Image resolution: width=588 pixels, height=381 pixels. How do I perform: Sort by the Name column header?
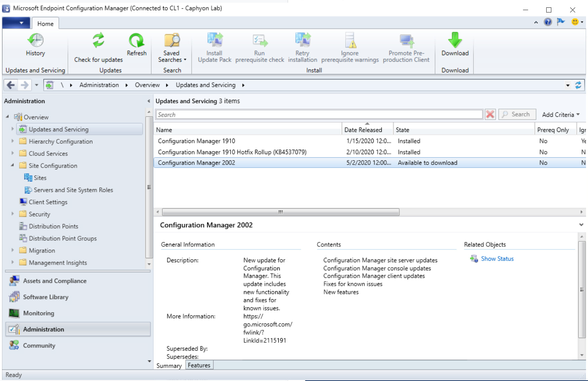(248, 130)
